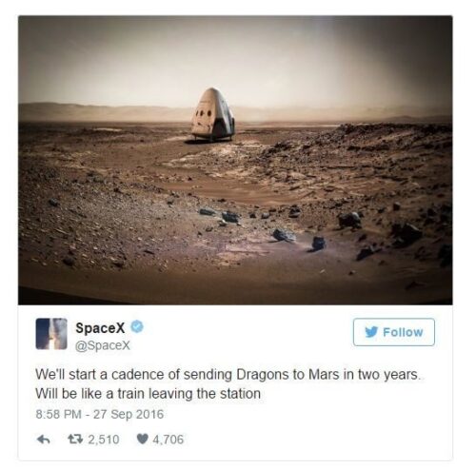The height and width of the screenshot is (469, 476).
Task: Click the Twitter bird in Follow button
Action: (x=371, y=332)
